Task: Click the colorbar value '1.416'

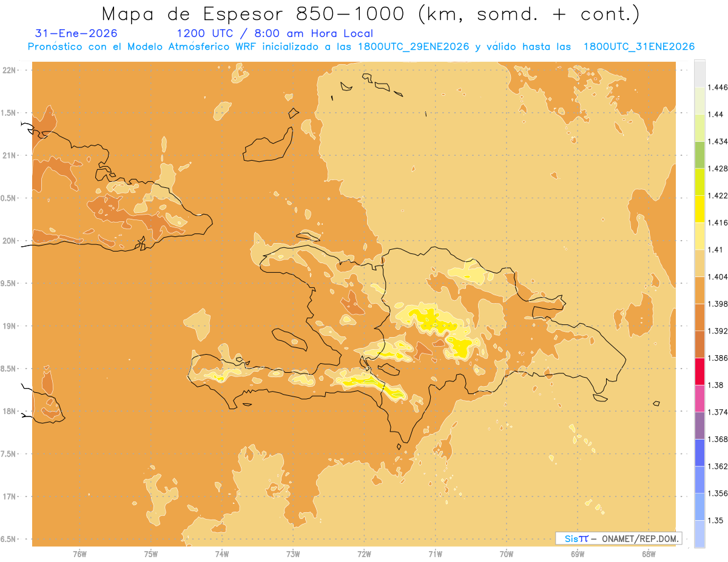Action: 718,222
